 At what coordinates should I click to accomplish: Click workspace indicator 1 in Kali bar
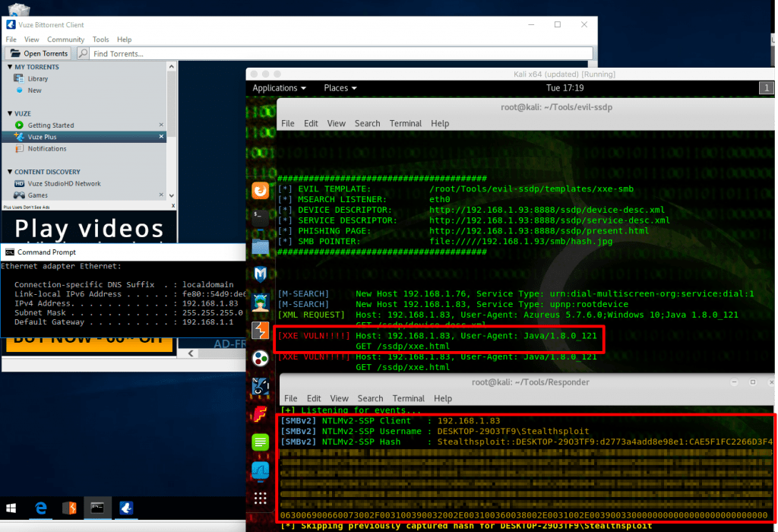(766, 88)
